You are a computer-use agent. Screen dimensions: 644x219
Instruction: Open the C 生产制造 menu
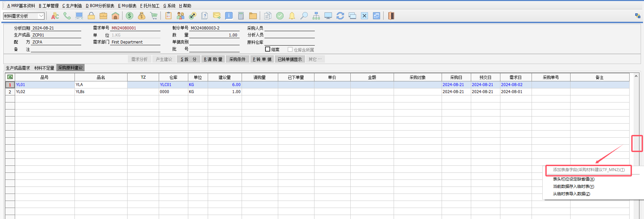click(72, 6)
